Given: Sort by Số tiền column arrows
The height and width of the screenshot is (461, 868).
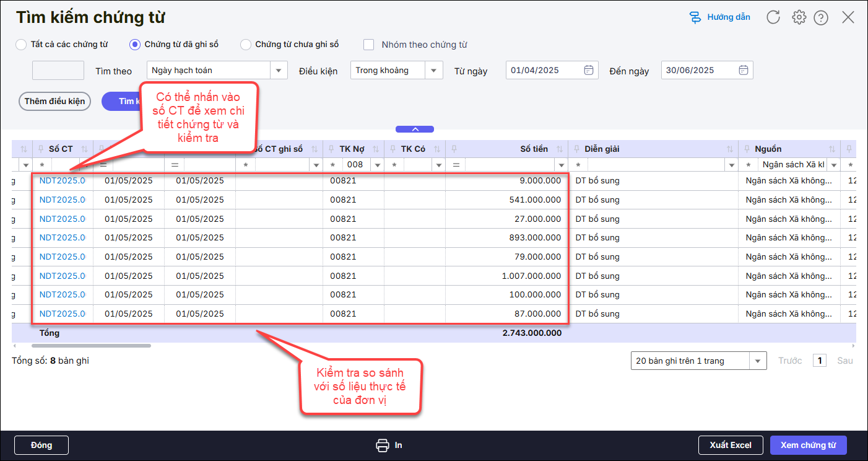Looking at the screenshot, I should pos(560,149).
